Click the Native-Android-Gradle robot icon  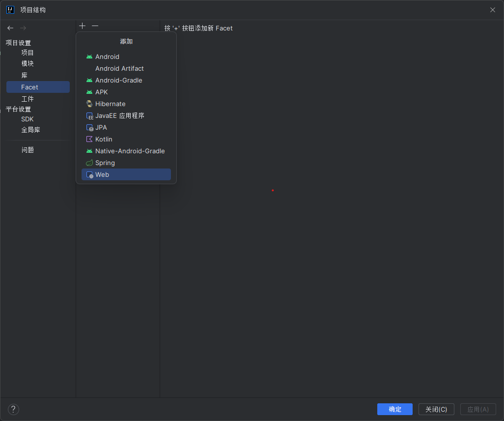click(89, 151)
